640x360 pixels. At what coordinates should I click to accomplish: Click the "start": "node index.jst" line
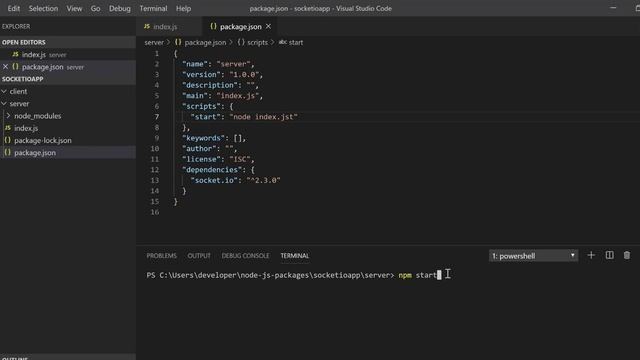coord(244,117)
